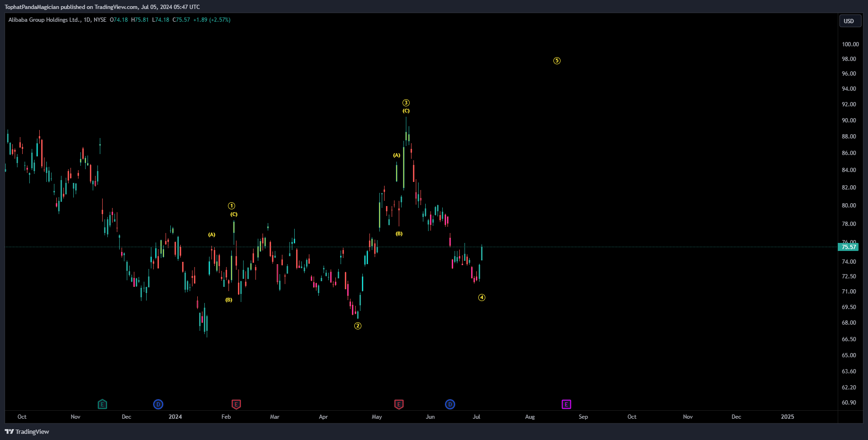Click the Apr label on time axis
This screenshot has width=868, height=440.
click(323, 416)
